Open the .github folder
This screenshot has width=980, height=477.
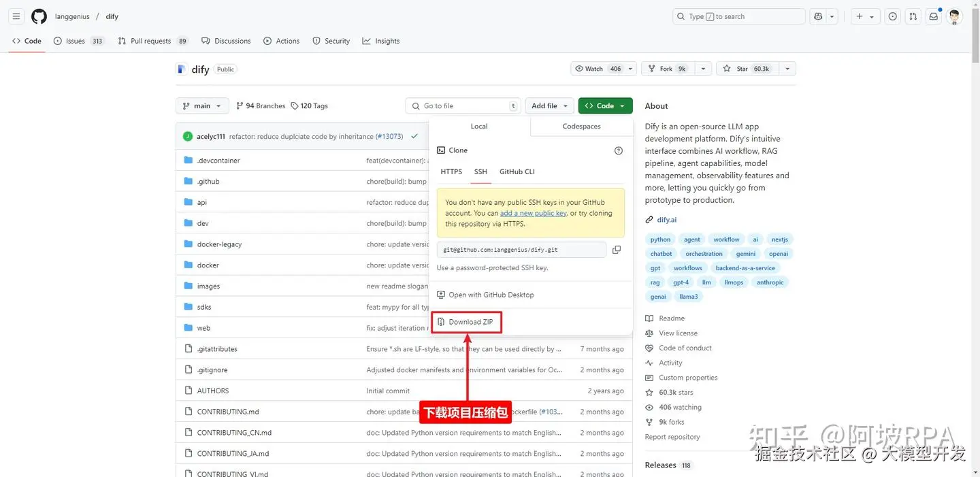pos(208,182)
